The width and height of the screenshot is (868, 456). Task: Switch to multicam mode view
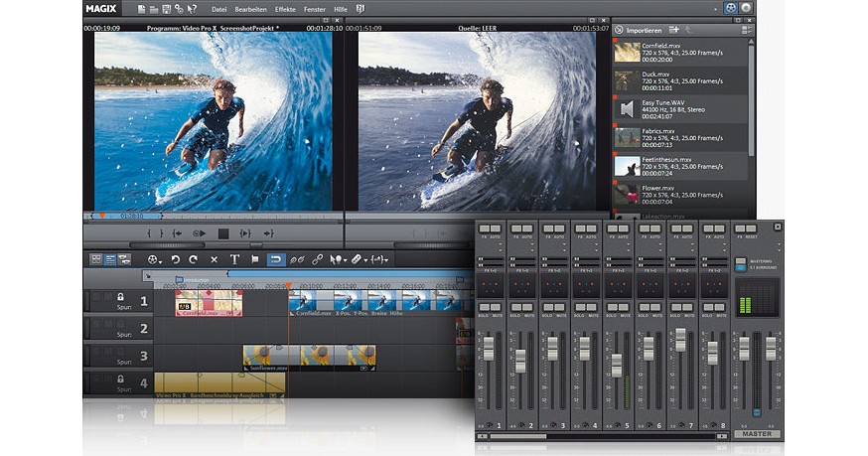coord(124,259)
